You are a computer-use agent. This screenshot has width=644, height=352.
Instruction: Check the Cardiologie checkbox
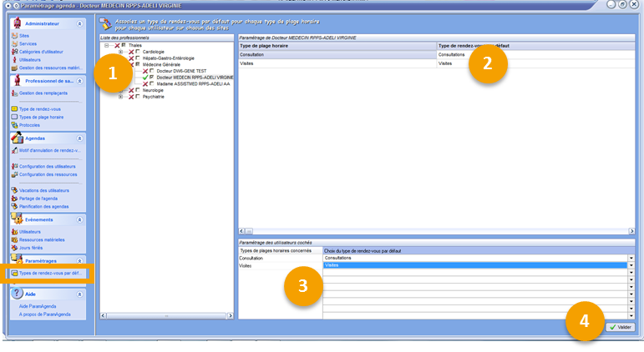(x=138, y=52)
